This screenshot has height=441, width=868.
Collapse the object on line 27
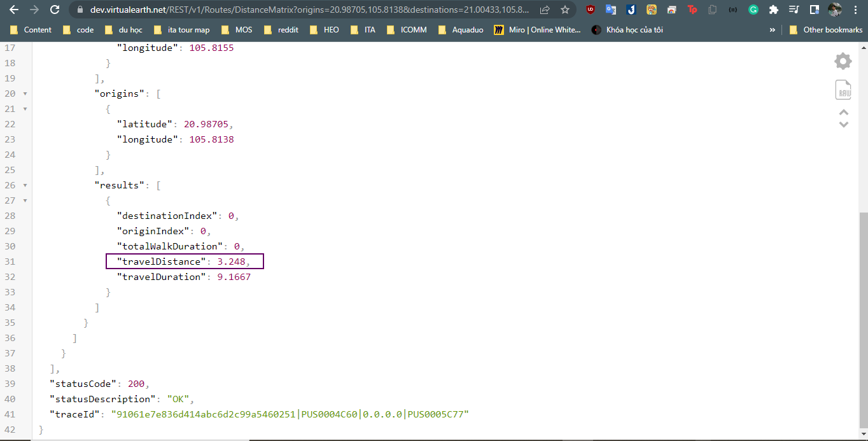coord(25,200)
